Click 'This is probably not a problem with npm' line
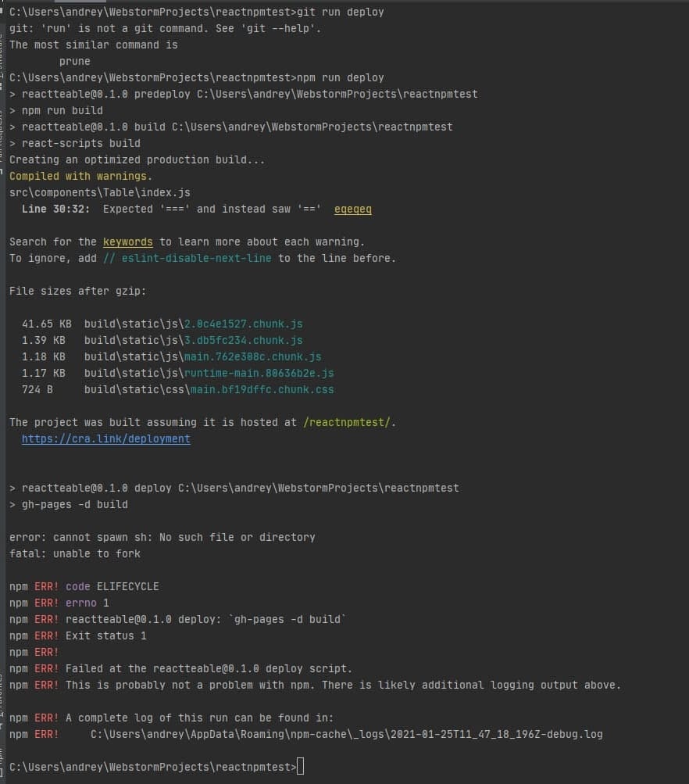The height and width of the screenshot is (784, 689). 316,685
